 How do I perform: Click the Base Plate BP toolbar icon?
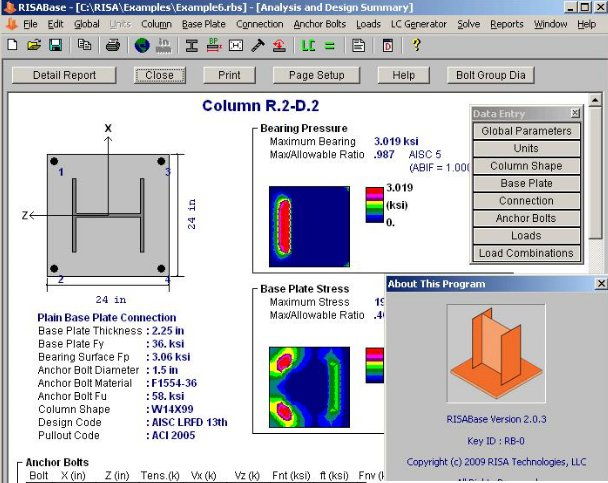214,45
